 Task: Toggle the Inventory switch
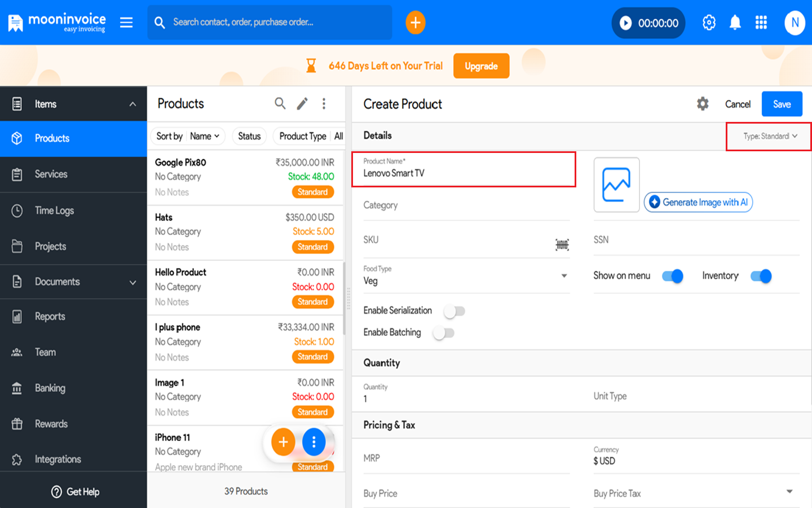pos(761,276)
